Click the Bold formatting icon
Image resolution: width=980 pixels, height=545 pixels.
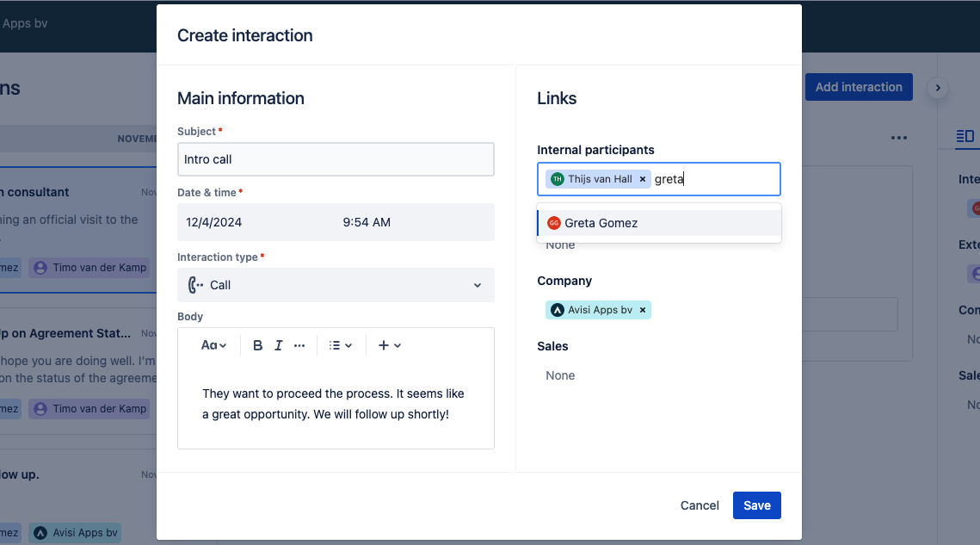pyautogui.click(x=257, y=345)
